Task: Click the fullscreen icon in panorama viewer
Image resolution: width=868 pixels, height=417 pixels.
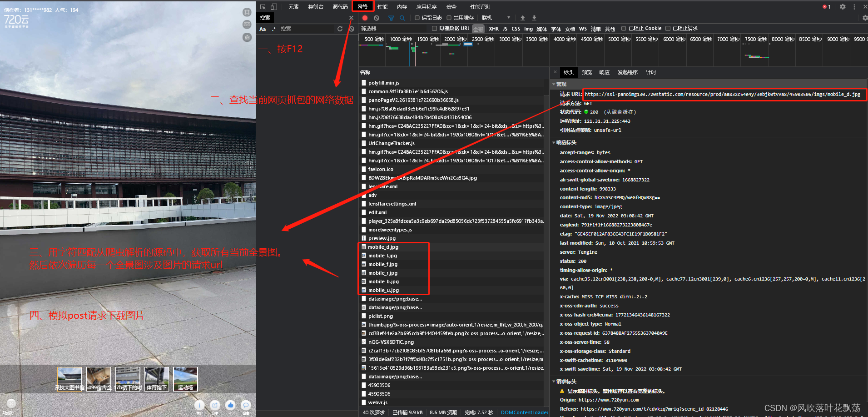Action: (247, 12)
